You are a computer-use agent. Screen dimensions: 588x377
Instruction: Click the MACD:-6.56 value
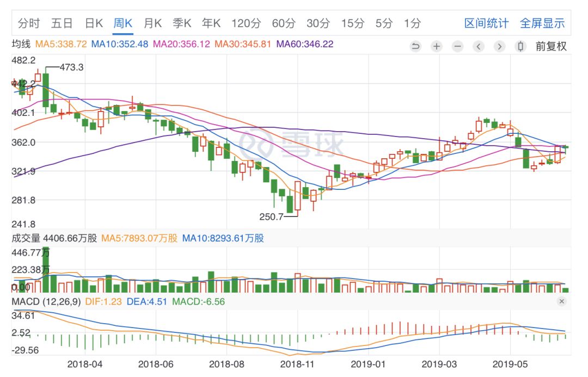(x=198, y=302)
